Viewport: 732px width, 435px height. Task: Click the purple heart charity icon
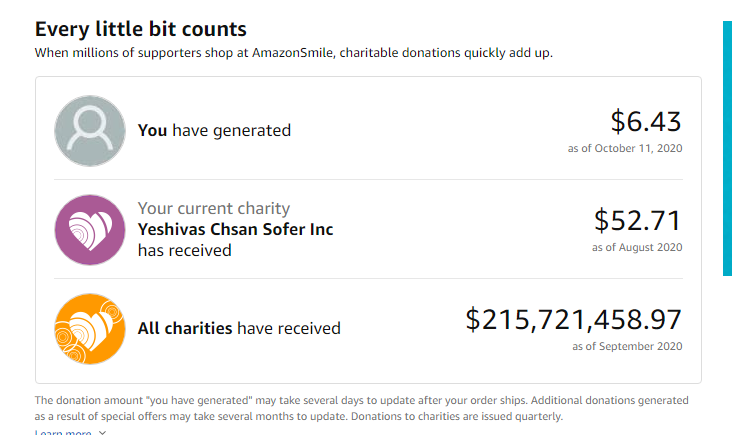coord(89,229)
